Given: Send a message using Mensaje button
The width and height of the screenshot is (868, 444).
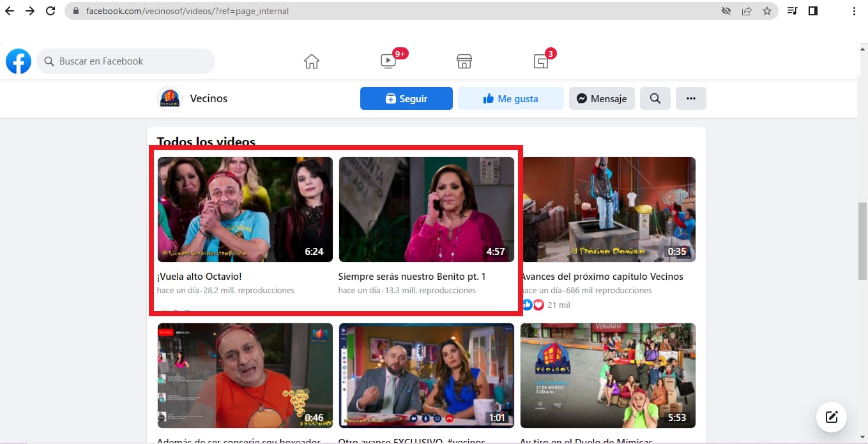Looking at the screenshot, I should pyautogui.click(x=602, y=99).
